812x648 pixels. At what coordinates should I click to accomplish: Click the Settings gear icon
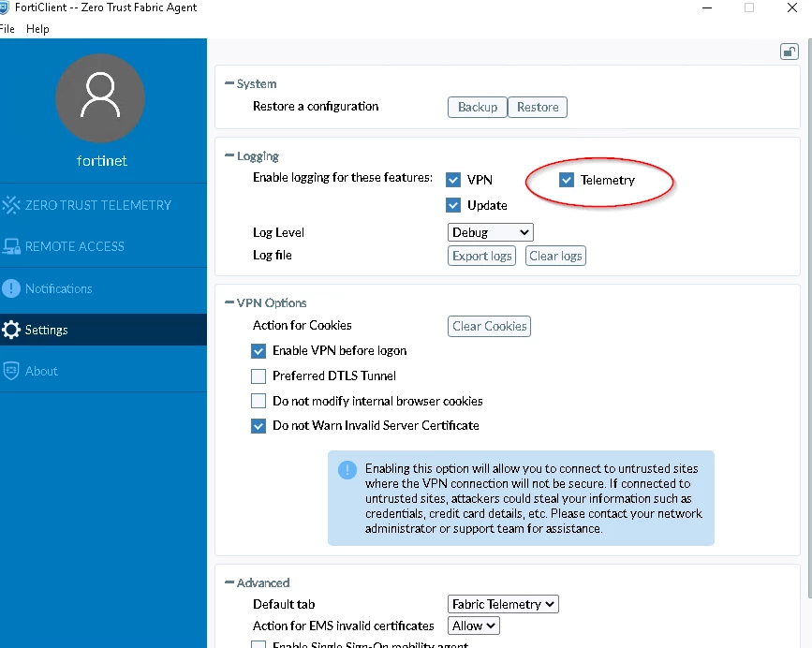[11, 330]
